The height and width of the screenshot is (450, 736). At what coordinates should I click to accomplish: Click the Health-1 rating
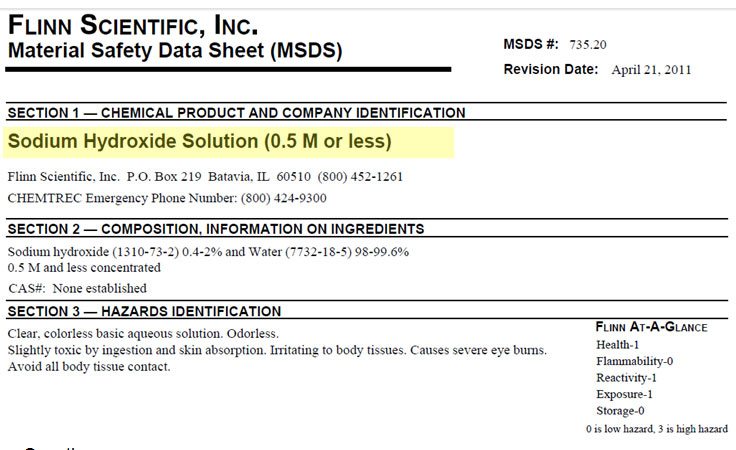point(617,345)
